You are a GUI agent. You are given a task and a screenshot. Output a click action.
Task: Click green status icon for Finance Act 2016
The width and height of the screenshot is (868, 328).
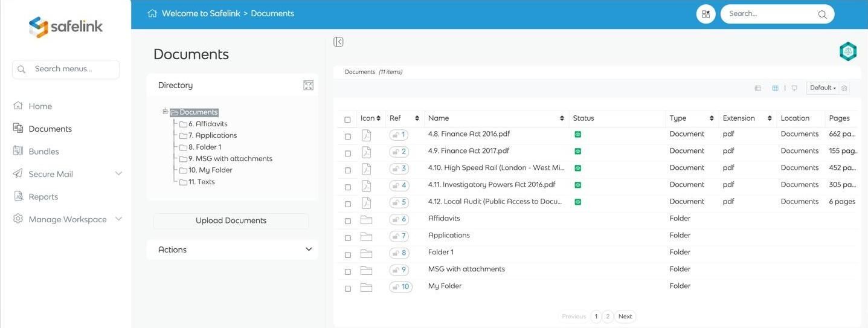(577, 134)
